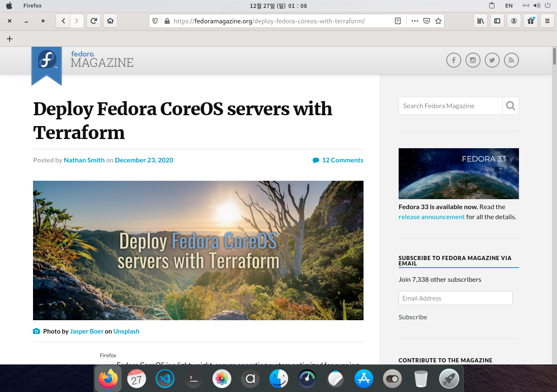Open Fedora Magazine Facebook page
The width and height of the screenshot is (557, 392).
(x=454, y=60)
